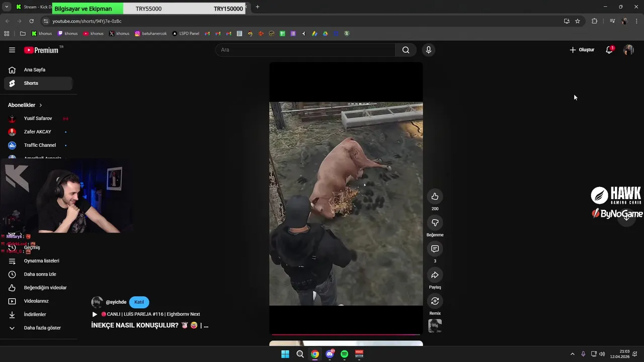644x362 pixels.
Task: Go back to the previous page
Action: point(7,21)
